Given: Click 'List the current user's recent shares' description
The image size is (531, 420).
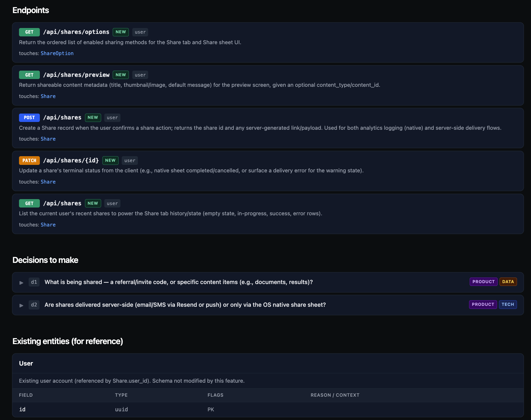Looking at the screenshot, I should [x=171, y=213].
